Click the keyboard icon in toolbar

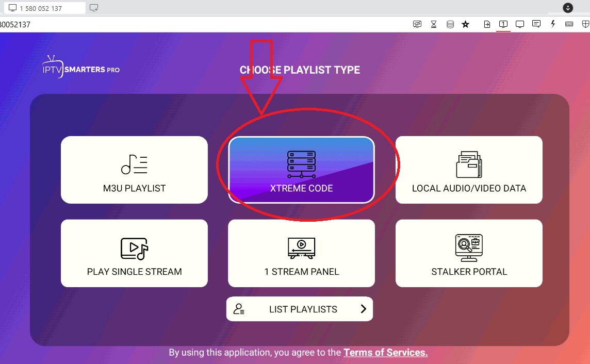coord(569,24)
